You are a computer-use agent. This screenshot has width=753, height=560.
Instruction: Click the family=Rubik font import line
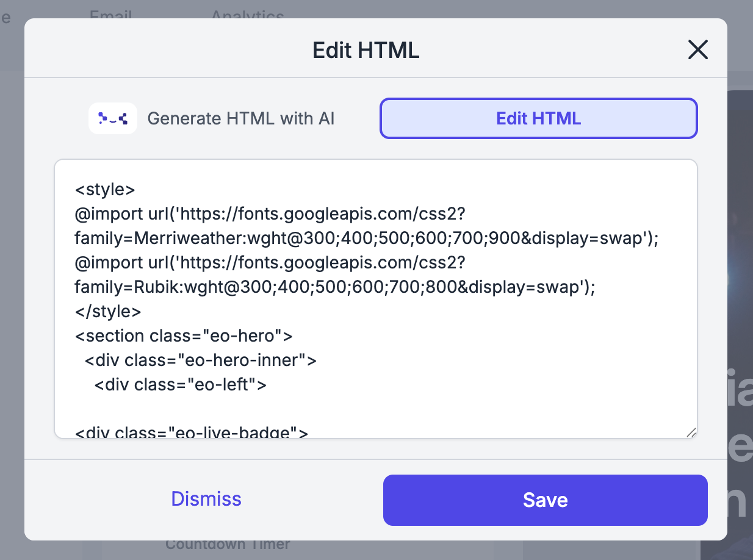[x=334, y=287]
